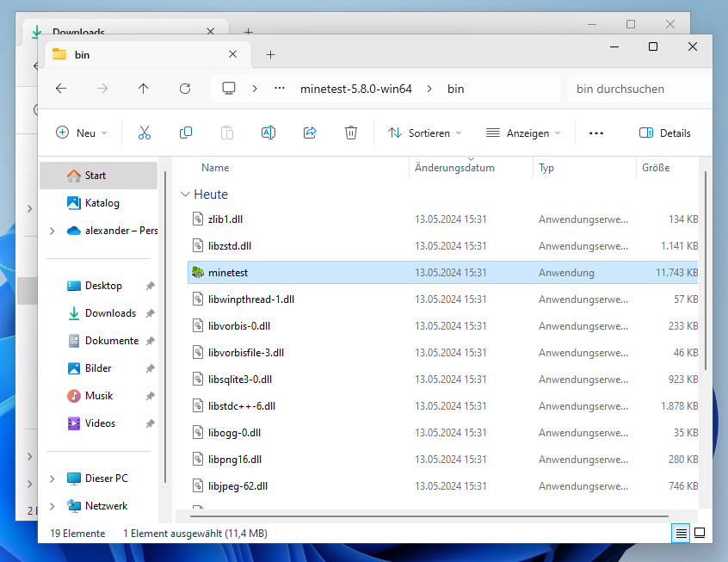Toggle the Details pane
The width and height of the screenshot is (728, 562).
tap(665, 133)
